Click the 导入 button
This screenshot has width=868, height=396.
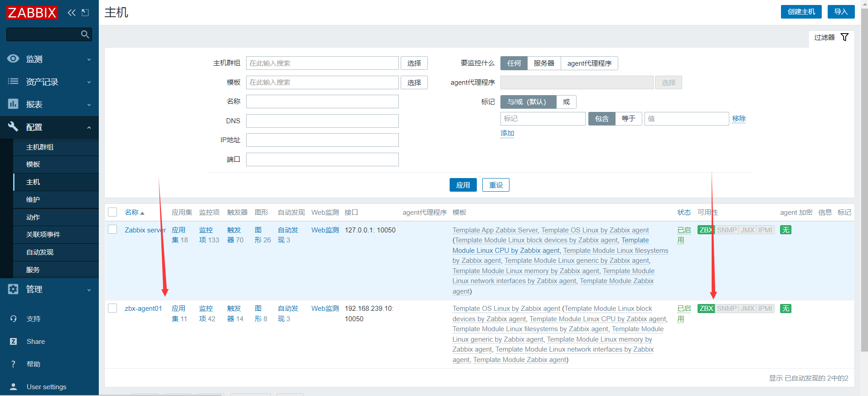(841, 12)
